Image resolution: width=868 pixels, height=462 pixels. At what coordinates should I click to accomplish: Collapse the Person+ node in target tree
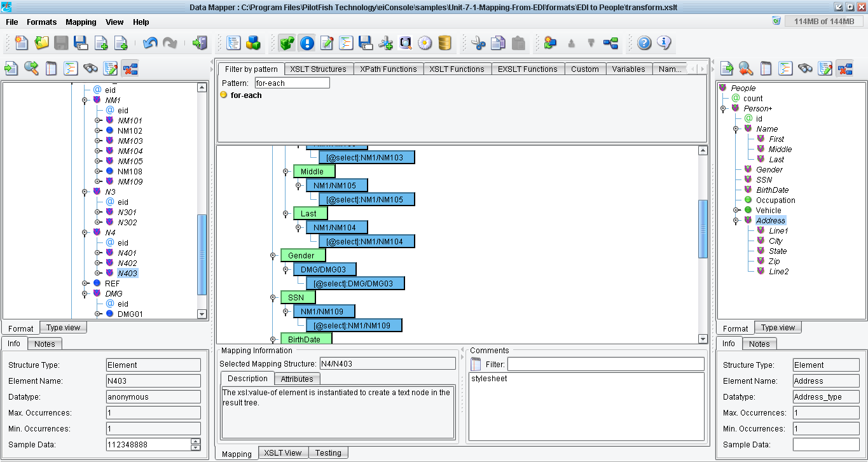[723, 109]
